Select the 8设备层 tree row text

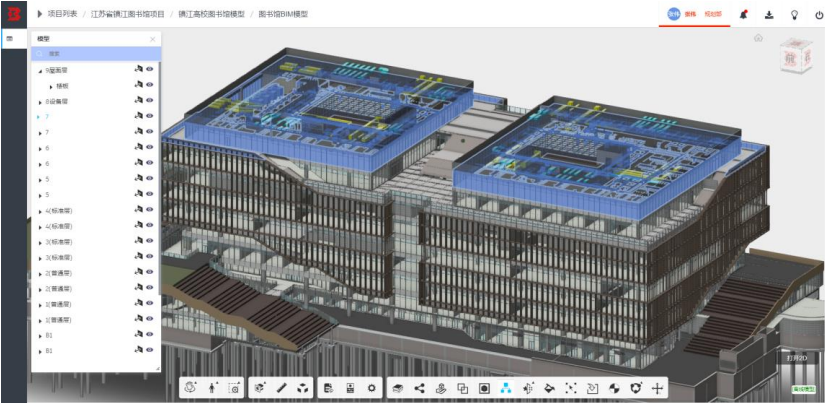pyautogui.click(x=56, y=101)
